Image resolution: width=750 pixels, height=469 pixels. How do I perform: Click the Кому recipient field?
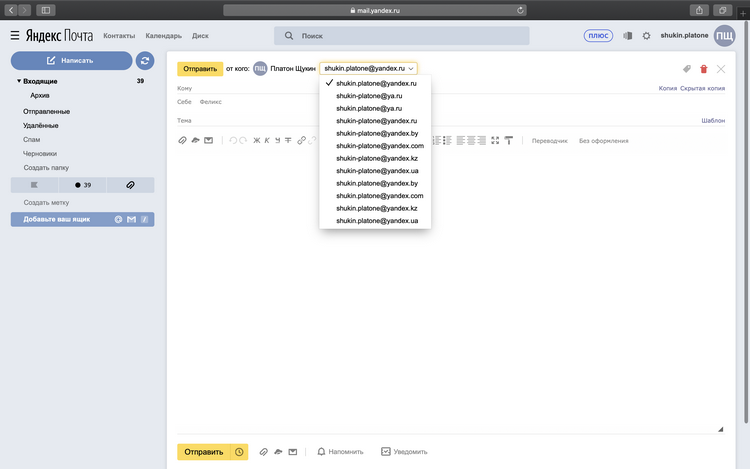coord(416,88)
